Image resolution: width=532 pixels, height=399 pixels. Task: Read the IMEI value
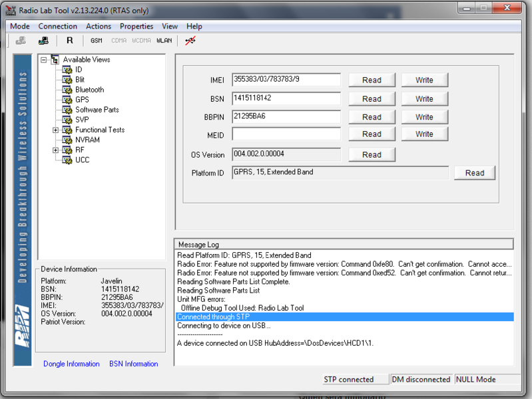[x=372, y=80]
